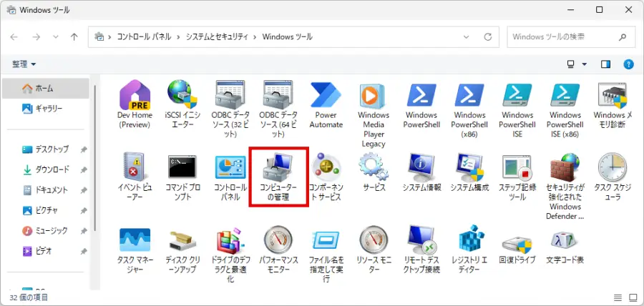Select Windows Media Player Legacy
Image resolution: width=644 pixels, height=306 pixels.
pyautogui.click(x=374, y=95)
